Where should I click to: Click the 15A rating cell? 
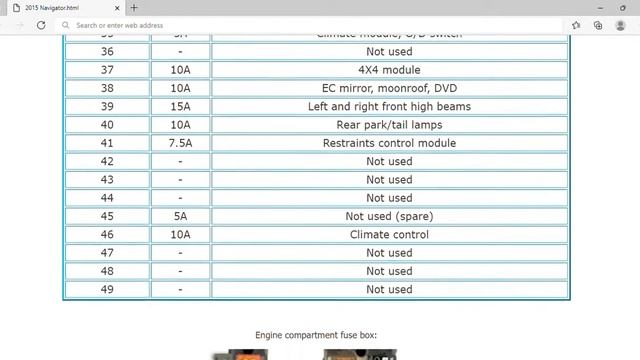(x=180, y=107)
